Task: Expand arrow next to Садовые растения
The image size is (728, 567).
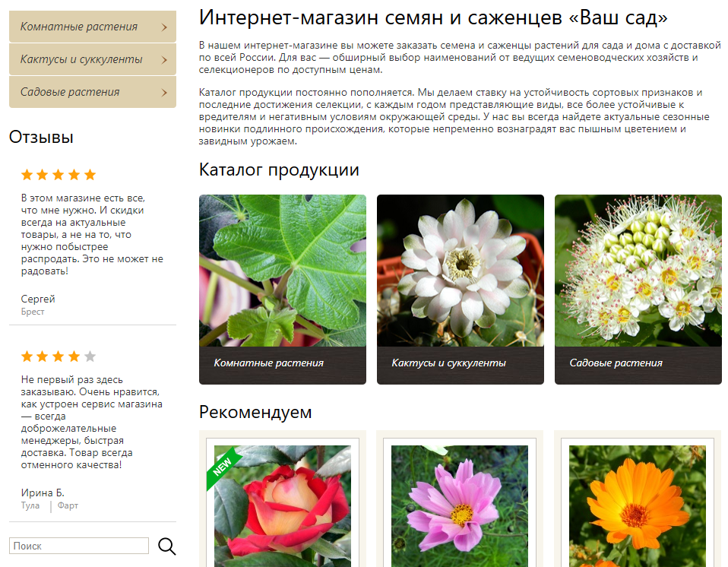Action: click(164, 93)
